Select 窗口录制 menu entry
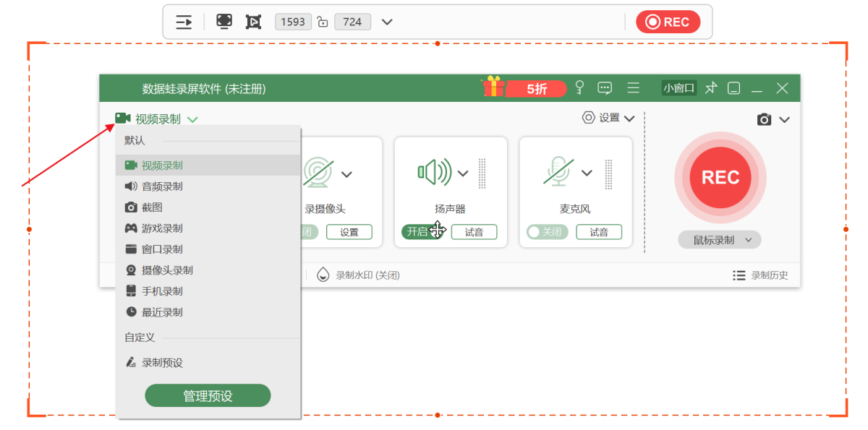 tap(208, 249)
